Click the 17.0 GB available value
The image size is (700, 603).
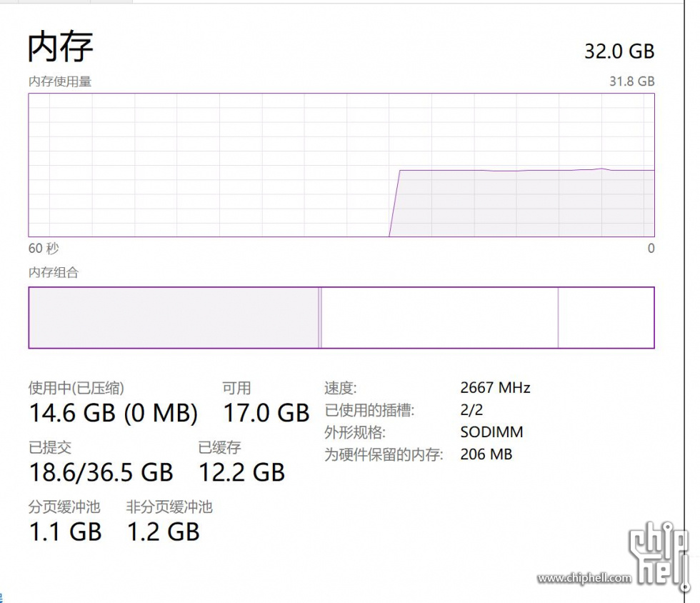tap(266, 413)
